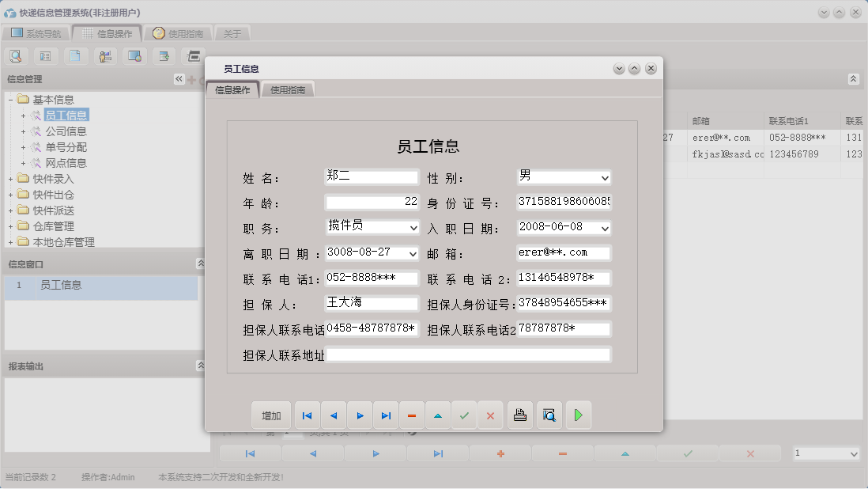
Task: Open print preview in the employee info dialog
Action: click(x=549, y=415)
